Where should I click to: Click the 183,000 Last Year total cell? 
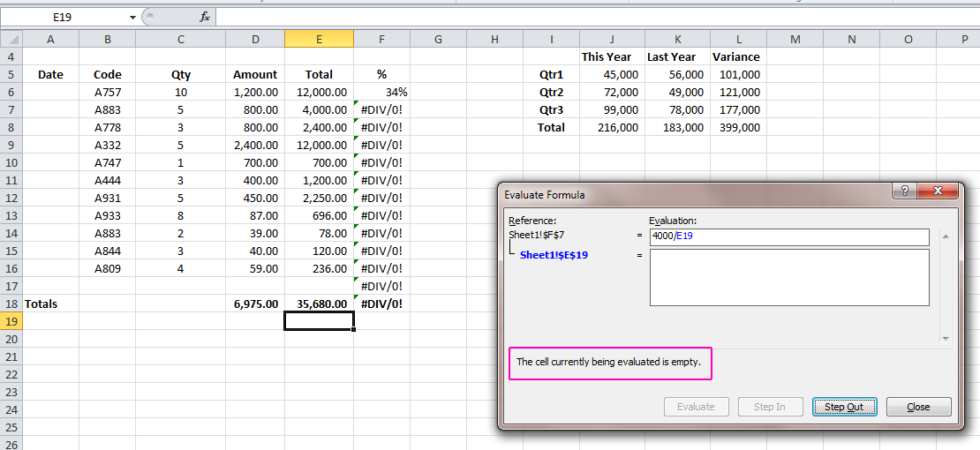[677, 127]
